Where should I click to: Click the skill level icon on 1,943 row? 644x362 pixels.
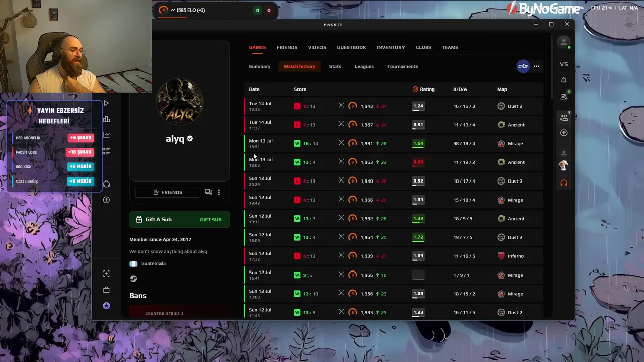(352, 106)
